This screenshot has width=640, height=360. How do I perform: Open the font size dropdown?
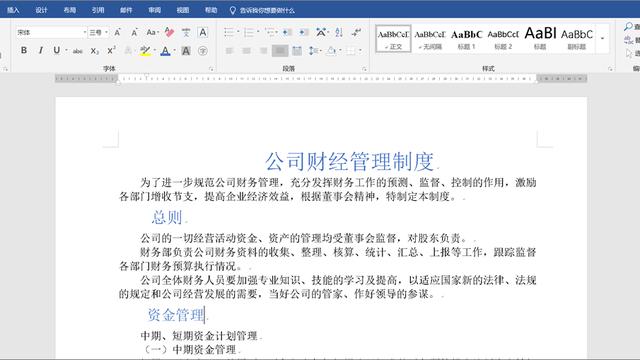pos(106,32)
